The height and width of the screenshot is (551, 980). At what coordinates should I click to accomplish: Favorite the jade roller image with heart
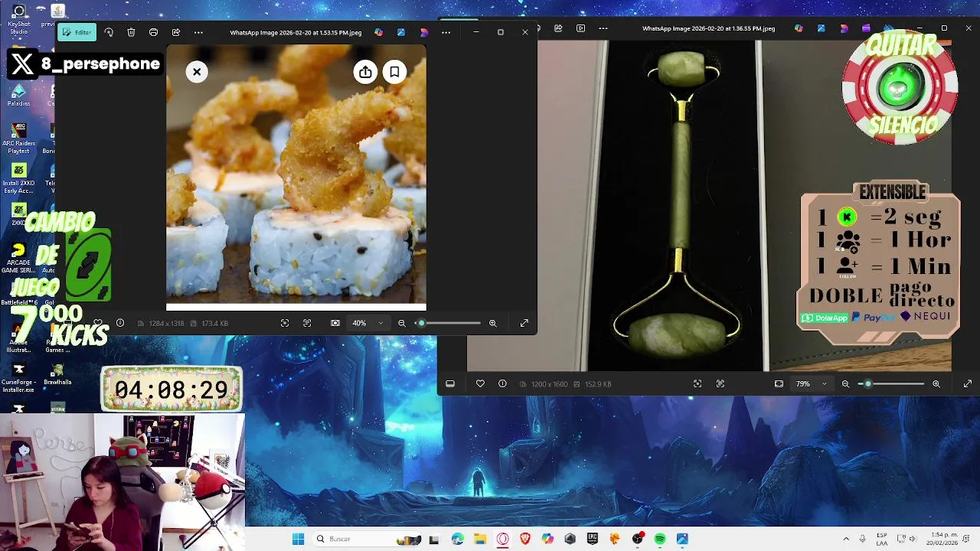click(480, 383)
